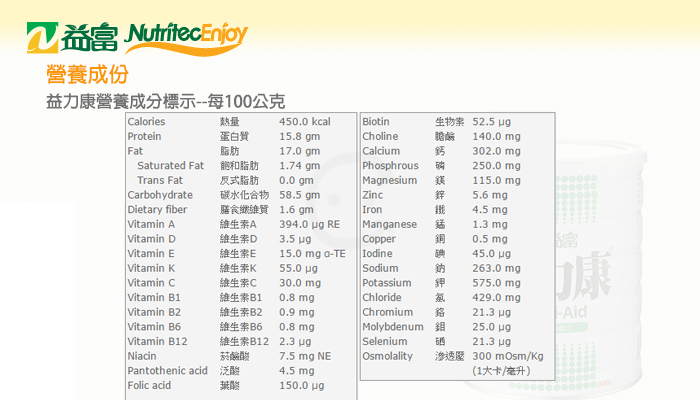Select the Folic acid label
The width and height of the screenshot is (700, 400).
149,385
